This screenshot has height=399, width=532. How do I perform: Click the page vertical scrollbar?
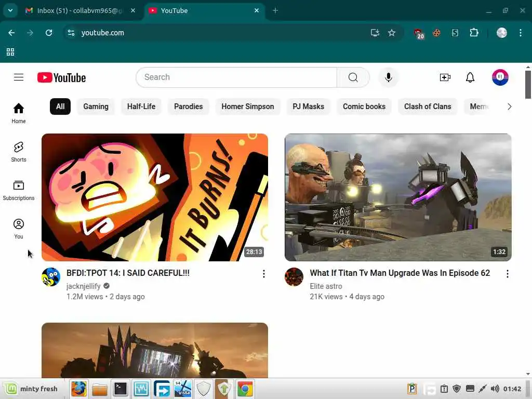click(528, 85)
